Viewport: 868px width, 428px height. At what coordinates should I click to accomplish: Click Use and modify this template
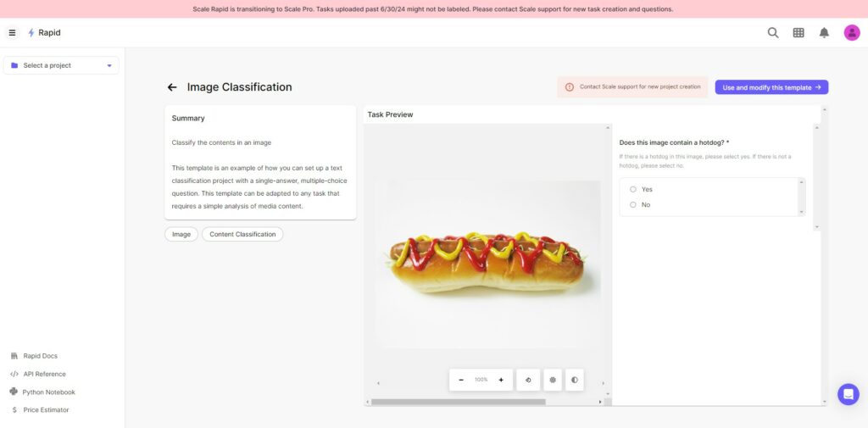click(771, 87)
